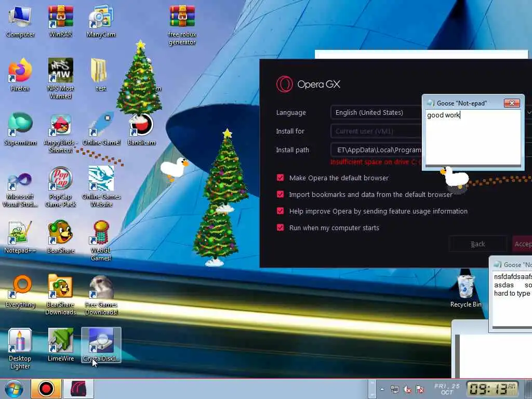Select the ManyCam desktop shortcut

click(101, 21)
